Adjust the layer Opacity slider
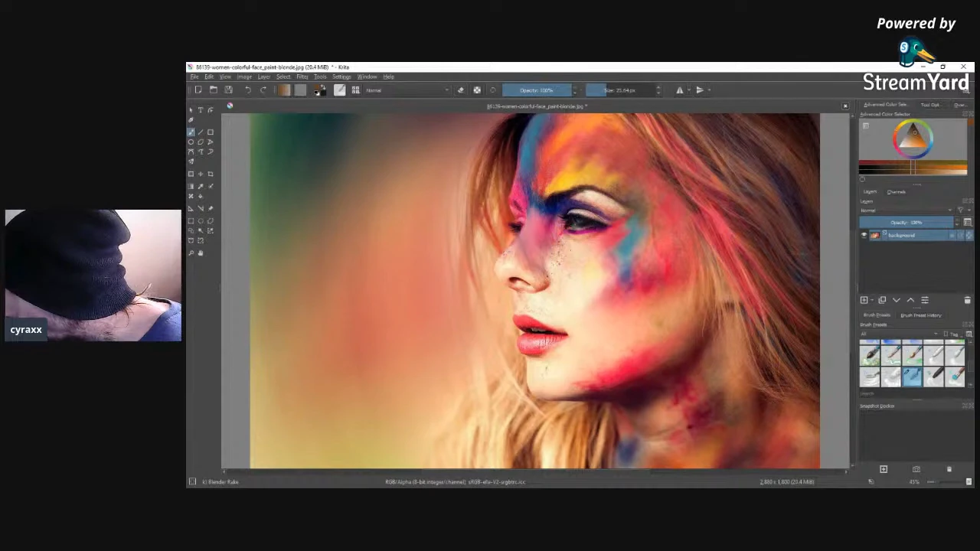Image resolution: width=980 pixels, height=551 pixels. click(908, 223)
